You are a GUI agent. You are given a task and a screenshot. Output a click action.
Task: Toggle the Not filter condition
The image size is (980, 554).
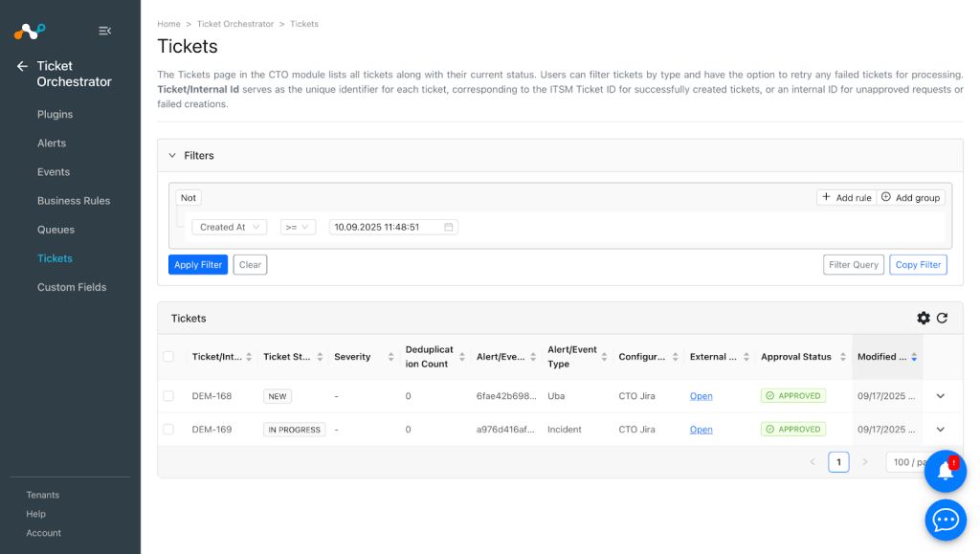click(x=189, y=197)
